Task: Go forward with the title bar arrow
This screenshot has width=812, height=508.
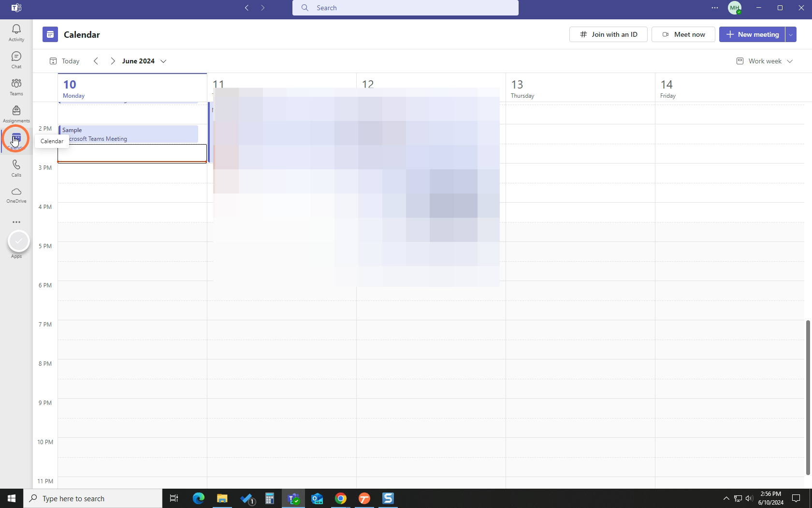Action: click(x=263, y=8)
